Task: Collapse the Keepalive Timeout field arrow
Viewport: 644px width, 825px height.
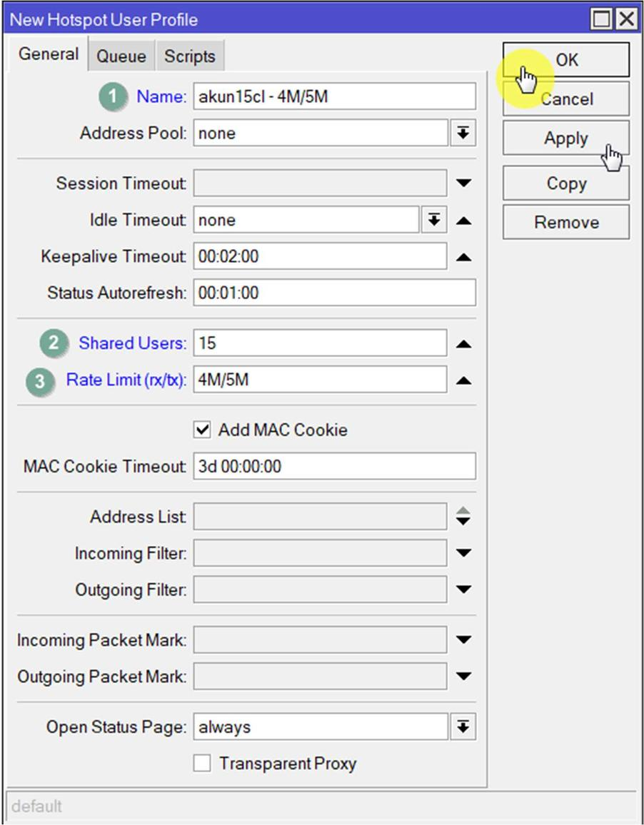Action: click(463, 257)
